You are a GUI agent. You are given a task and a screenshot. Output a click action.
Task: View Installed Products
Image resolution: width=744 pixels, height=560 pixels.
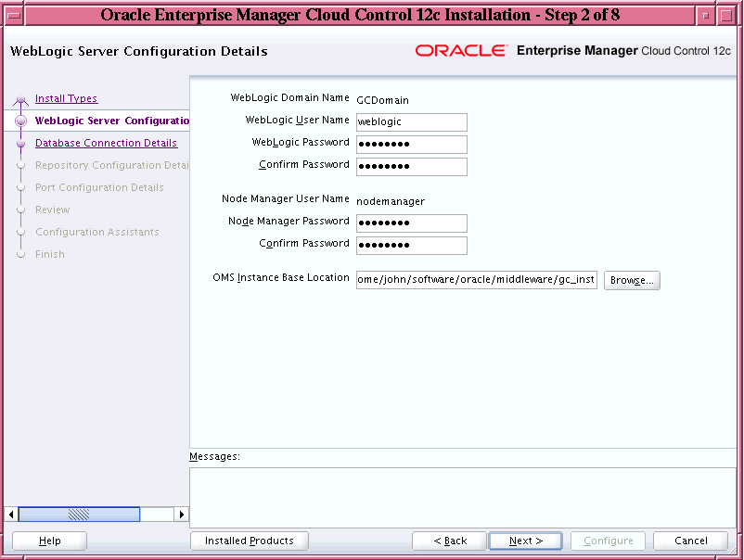tap(250, 541)
